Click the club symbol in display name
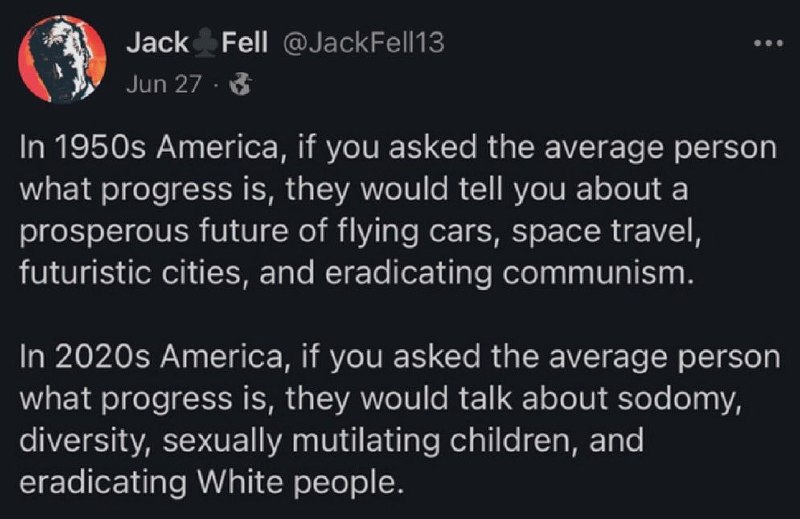Image resolution: width=800 pixels, height=519 pixels. click(205, 43)
